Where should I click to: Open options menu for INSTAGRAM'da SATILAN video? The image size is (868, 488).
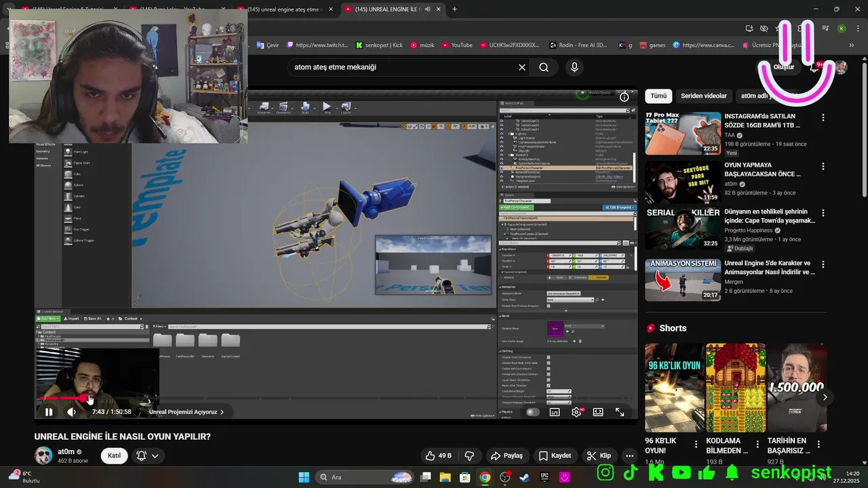coord(823,117)
